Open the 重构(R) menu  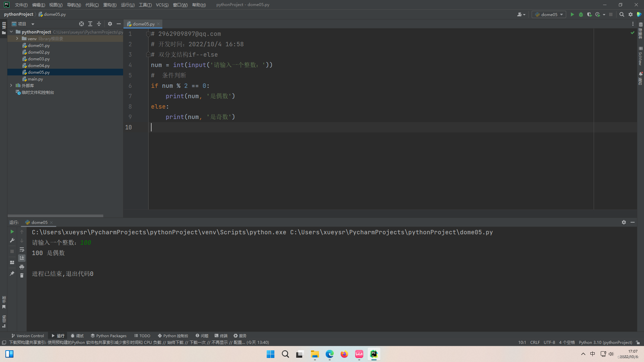pyautogui.click(x=110, y=5)
